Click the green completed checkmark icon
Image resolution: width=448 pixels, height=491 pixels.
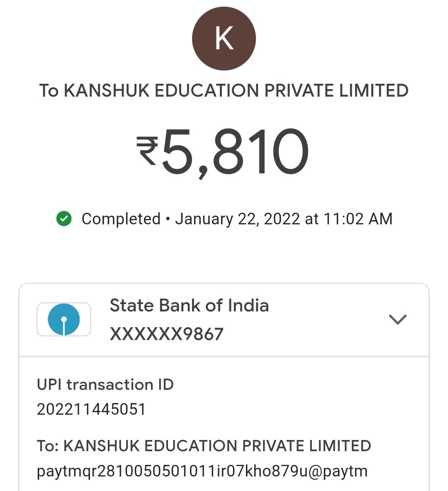tap(64, 219)
